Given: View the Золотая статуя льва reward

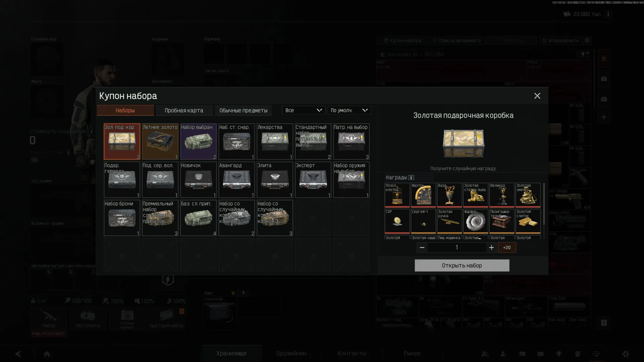Looking at the screenshot, I should pyautogui.click(x=476, y=195).
